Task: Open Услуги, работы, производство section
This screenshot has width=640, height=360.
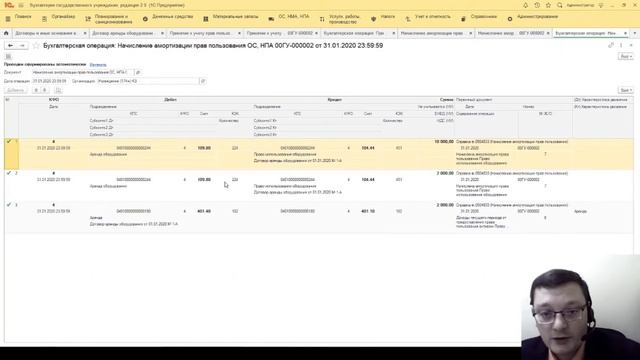Action: click(340, 19)
